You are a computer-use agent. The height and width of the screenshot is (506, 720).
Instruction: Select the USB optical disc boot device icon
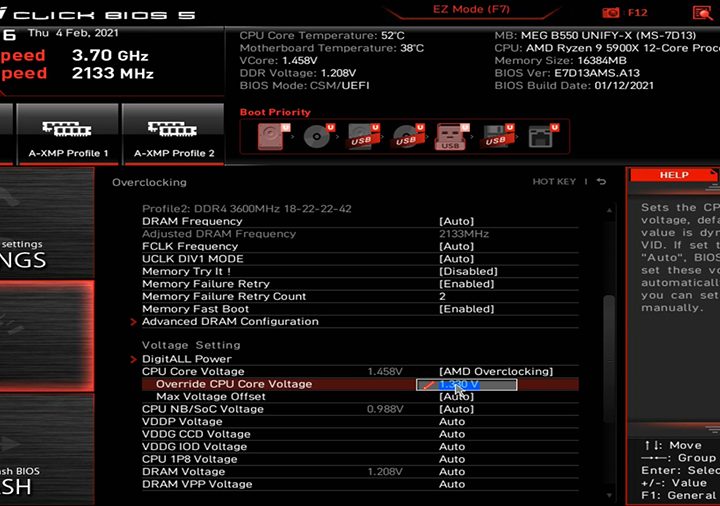tap(408, 136)
